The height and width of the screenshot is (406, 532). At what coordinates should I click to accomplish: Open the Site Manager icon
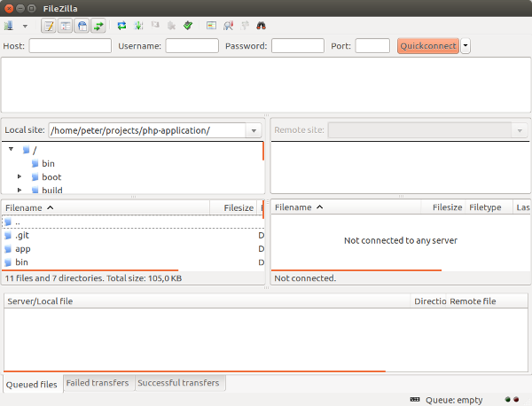(9, 26)
